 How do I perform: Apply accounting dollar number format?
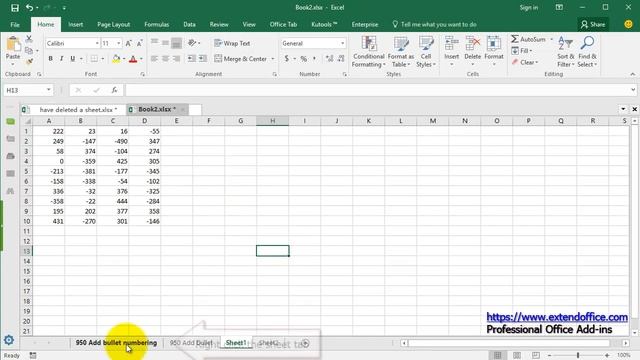(x=287, y=59)
